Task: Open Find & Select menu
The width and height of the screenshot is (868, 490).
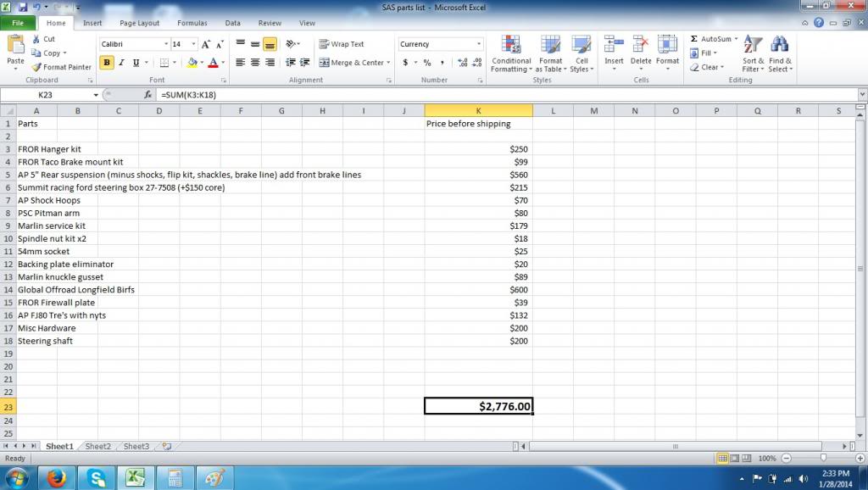Action: coord(780,53)
